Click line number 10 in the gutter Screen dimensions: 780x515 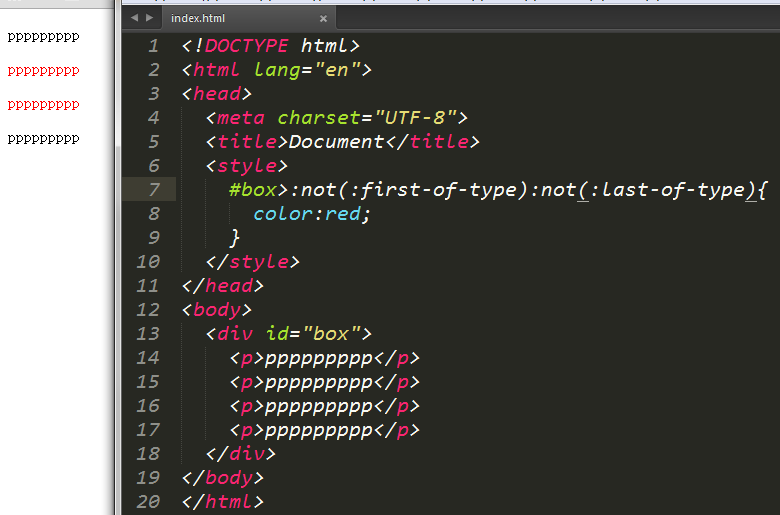tap(148, 262)
